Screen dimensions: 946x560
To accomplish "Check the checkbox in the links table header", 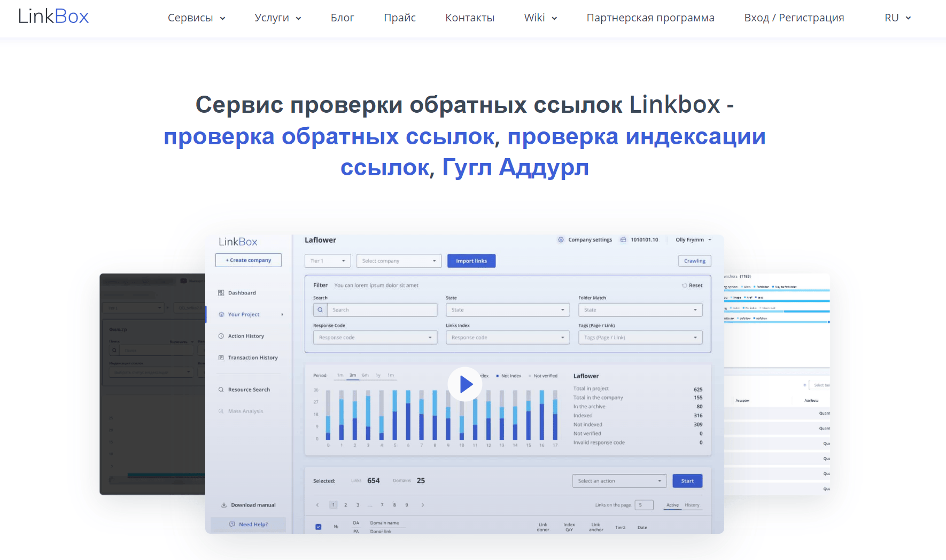I will 318,526.
